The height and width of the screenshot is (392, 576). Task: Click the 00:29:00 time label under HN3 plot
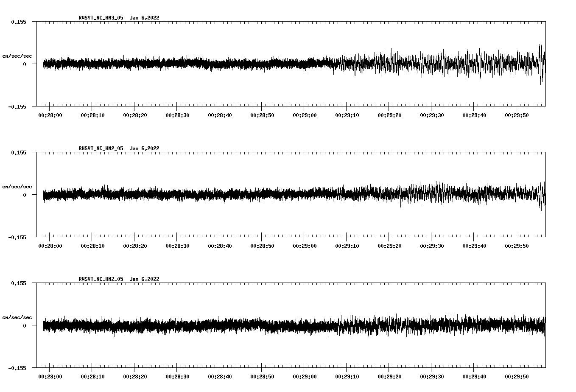305,115
